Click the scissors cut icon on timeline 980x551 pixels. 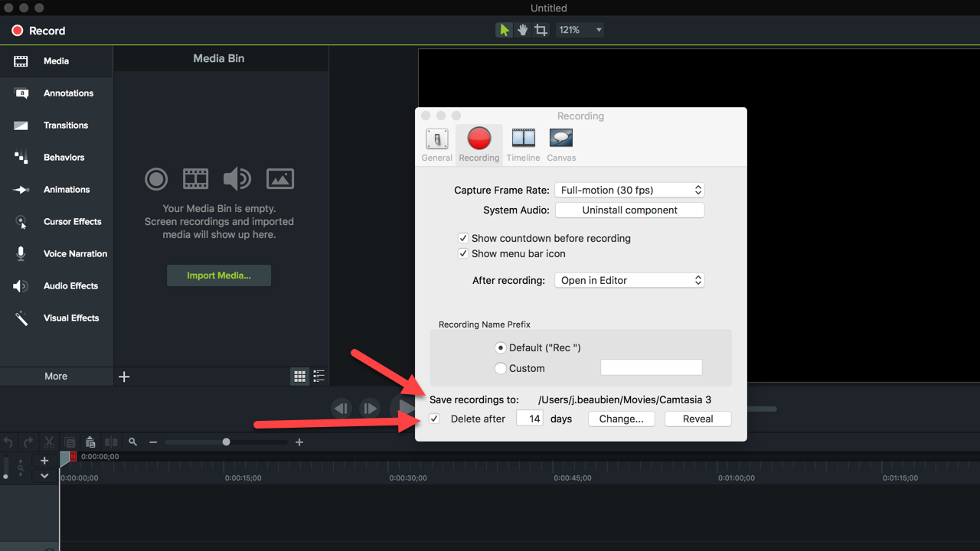(x=49, y=442)
